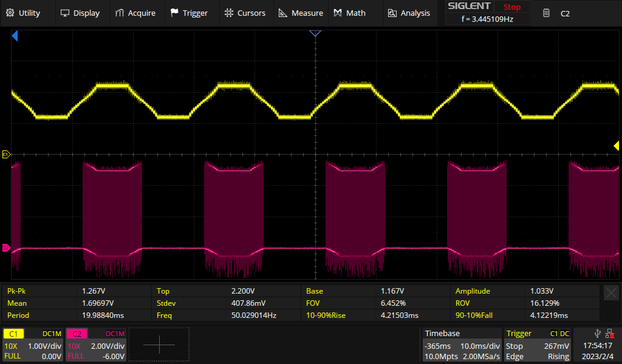Click the trigger level 267mV
This screenshot has width=622, height=364.
556,346
